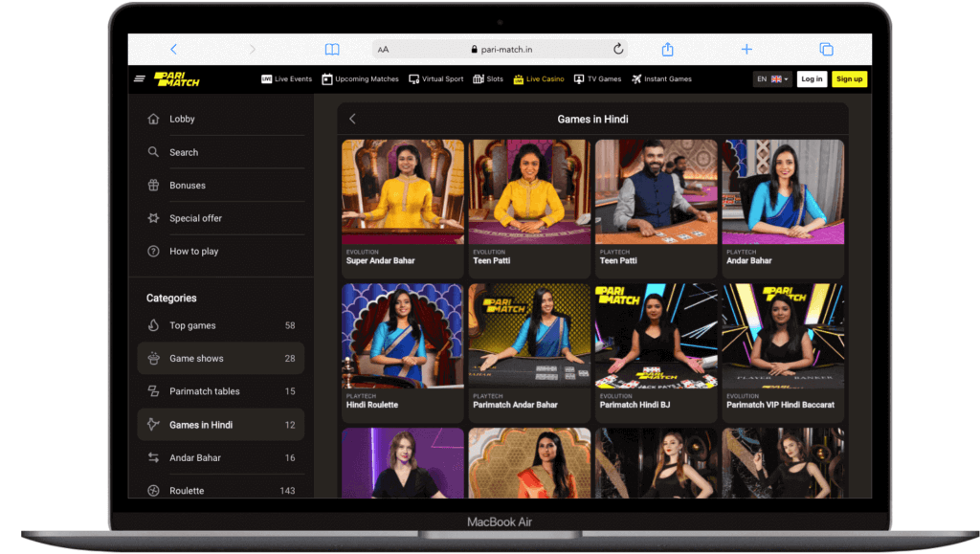Open Hindi Roulette game thumbnail

pyautogui.click(x=403, y=336)
